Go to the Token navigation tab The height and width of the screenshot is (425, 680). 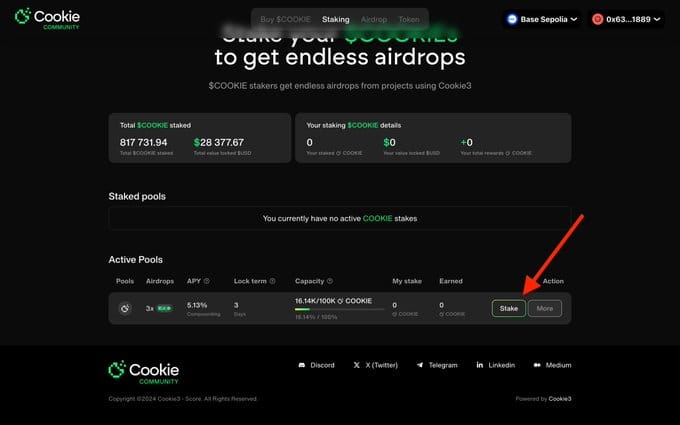tap(409, 20)
